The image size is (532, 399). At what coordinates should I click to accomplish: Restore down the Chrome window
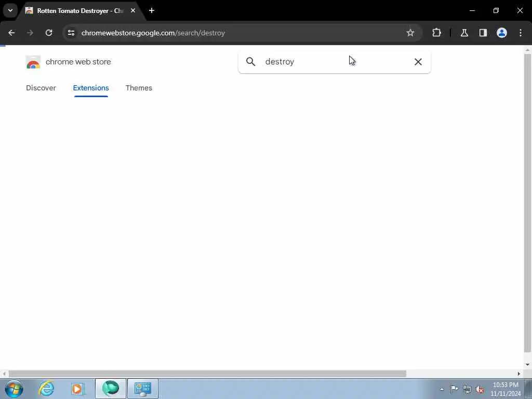point(496,10)
